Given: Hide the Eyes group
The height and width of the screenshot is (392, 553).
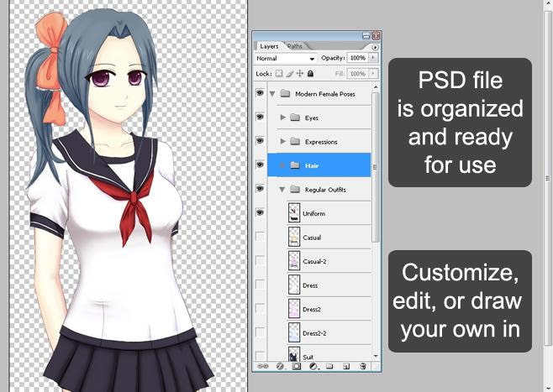Looking at the screenshot, I should pyautogui.click(x=260, y=117).
